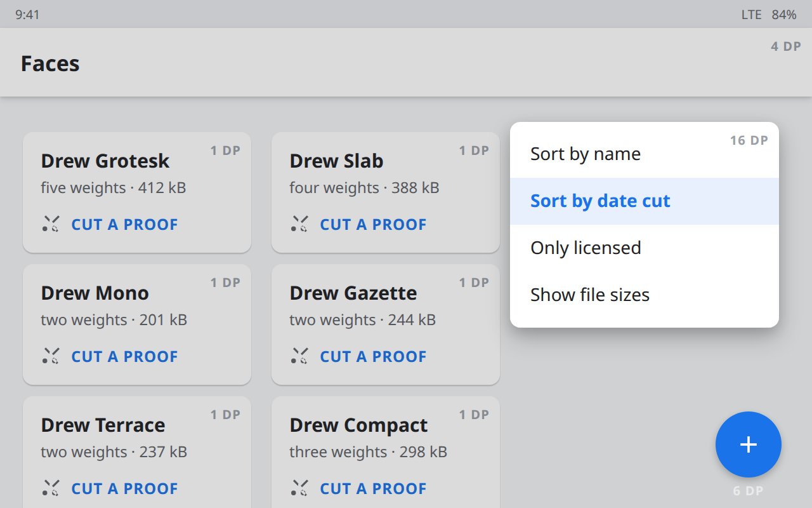Click the scissors icon on Drew Gazette card
Viewport: 812px width, 508px height.
(299, 356)
